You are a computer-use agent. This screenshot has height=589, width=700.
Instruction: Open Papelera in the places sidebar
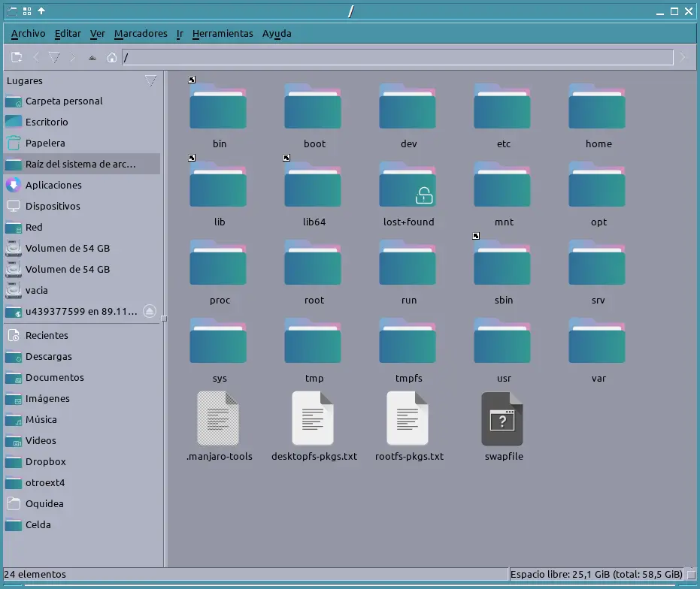[x=45, y=143]
